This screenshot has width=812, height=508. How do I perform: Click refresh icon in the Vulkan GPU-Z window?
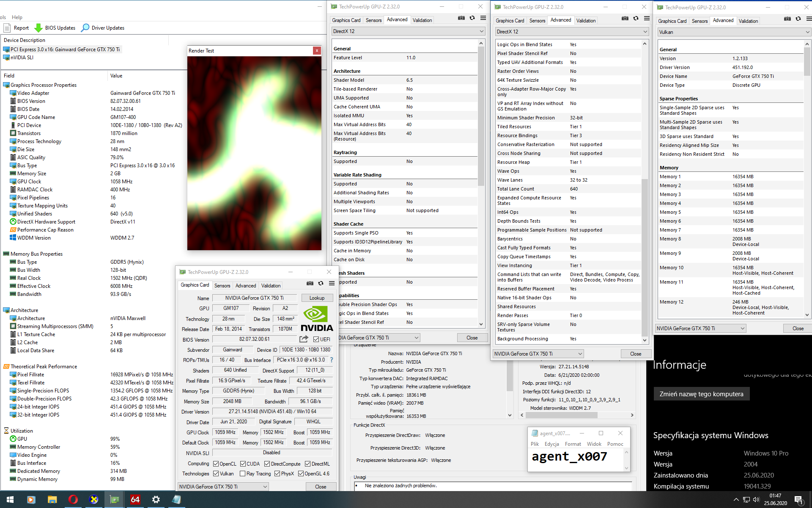(798, 19)
